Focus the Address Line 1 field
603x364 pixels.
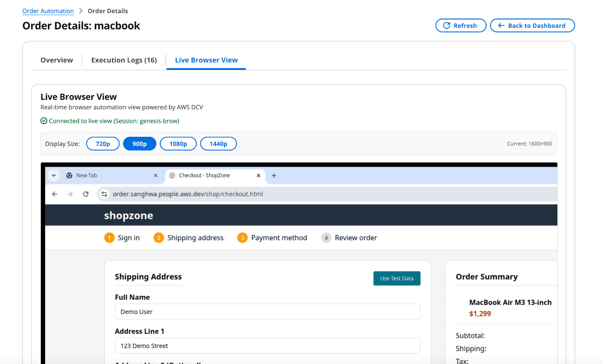point(267,346)
